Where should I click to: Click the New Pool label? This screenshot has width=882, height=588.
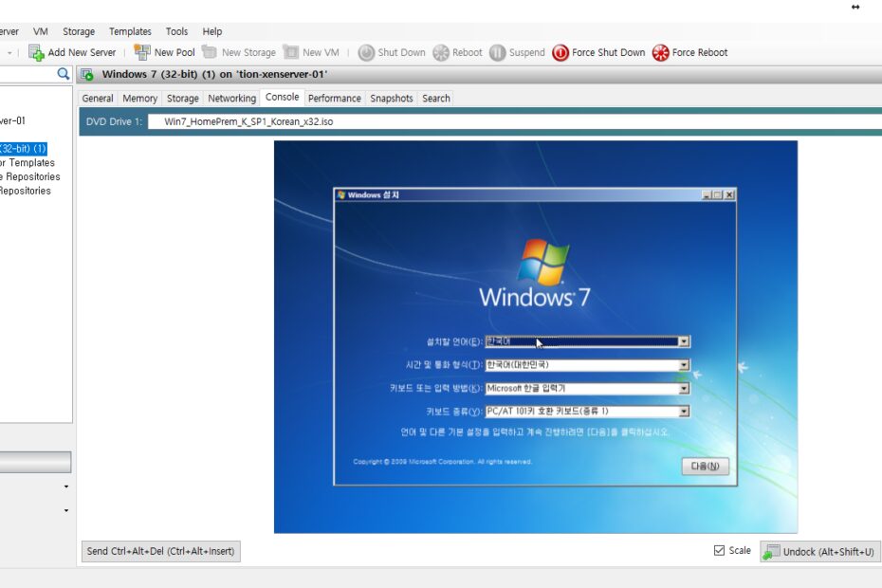(175, 53)
